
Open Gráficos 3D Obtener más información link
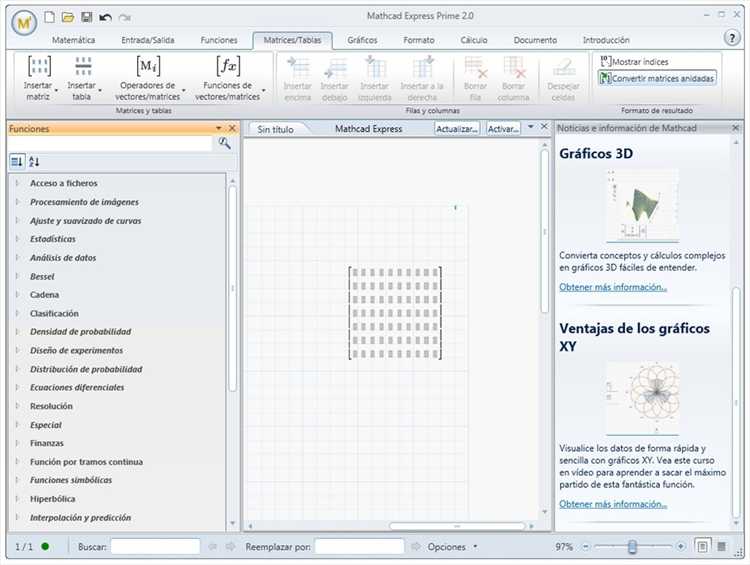point(613,287)
